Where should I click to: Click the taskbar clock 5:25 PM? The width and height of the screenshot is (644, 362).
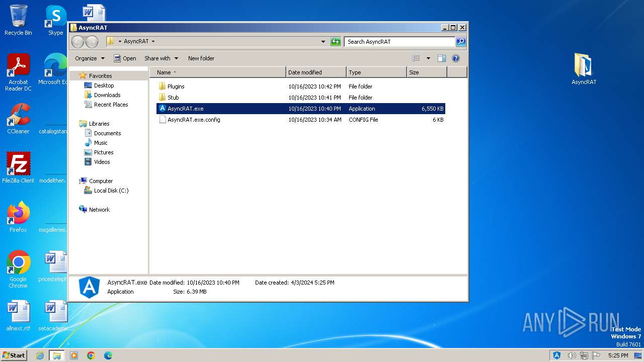point(618,355)
